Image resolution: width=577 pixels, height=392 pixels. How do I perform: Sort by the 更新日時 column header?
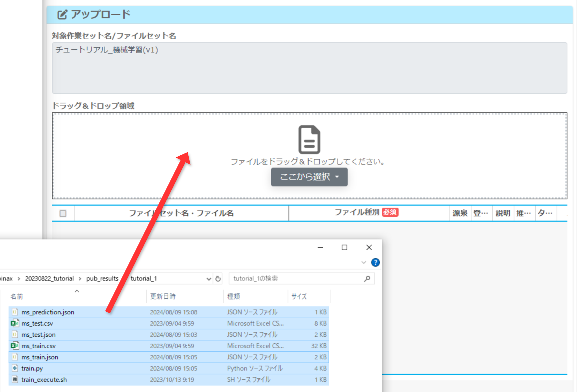[x=163, y=296]
